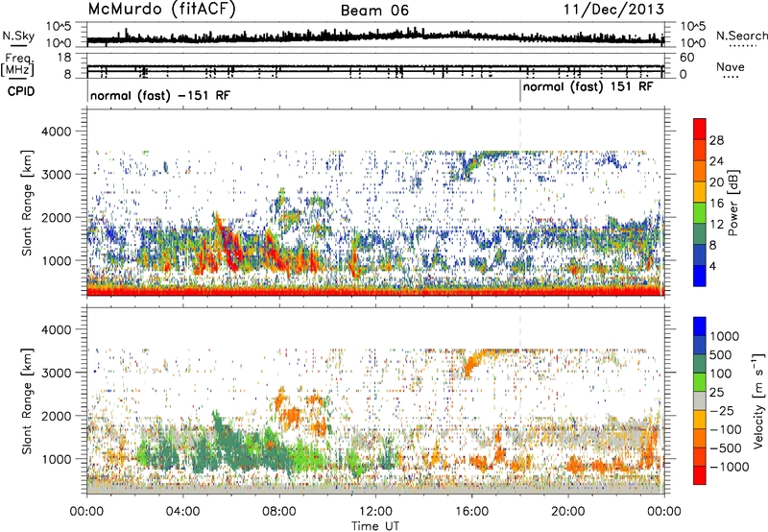Image resolution: width=768 pixels, height=532 pixels.
Task: Click the red ground-scatter band in power panel
Action: tap(375, 291)
